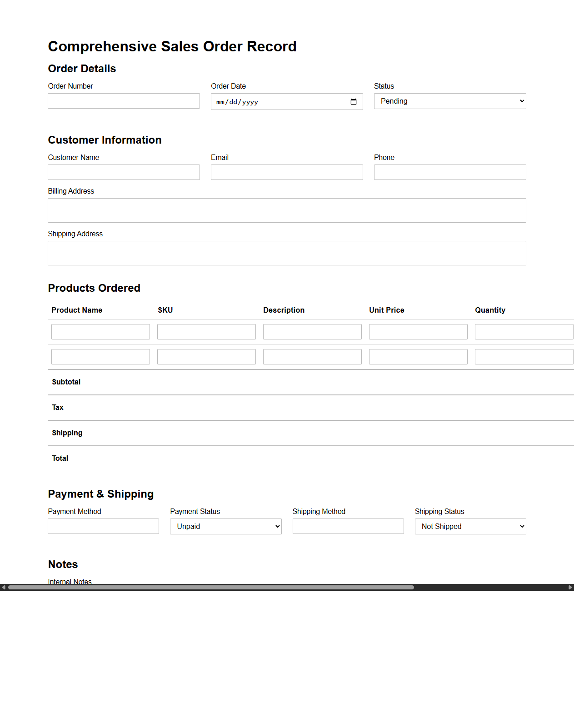This screenshot has width=574, height=728.
Task: Click the Description column header
Action: click(284, 310)
